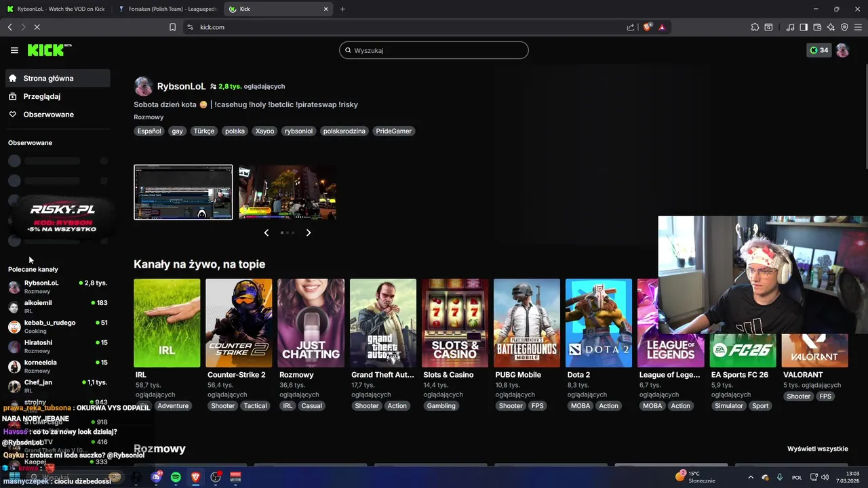This screenshot has height=488, width=868.
Task: Go to previous featured stream
Action: 266,232
